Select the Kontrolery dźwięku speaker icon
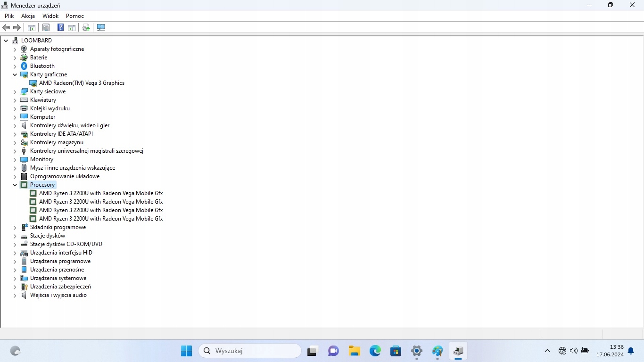This screenshot has width=644, height=362. 24,125
